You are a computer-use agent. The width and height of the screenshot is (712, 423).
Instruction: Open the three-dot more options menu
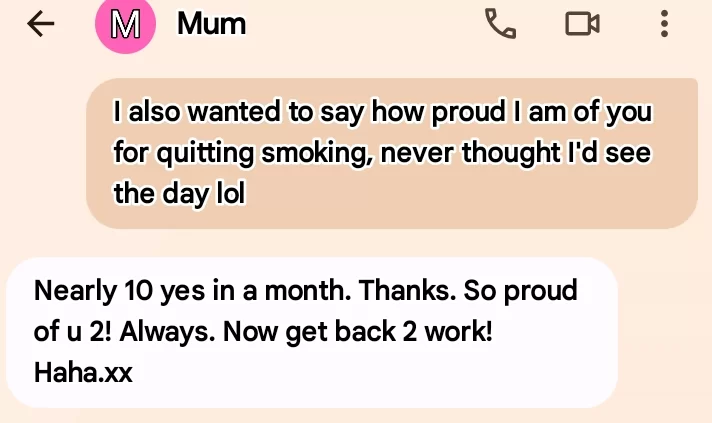click(x=664, y=24)
